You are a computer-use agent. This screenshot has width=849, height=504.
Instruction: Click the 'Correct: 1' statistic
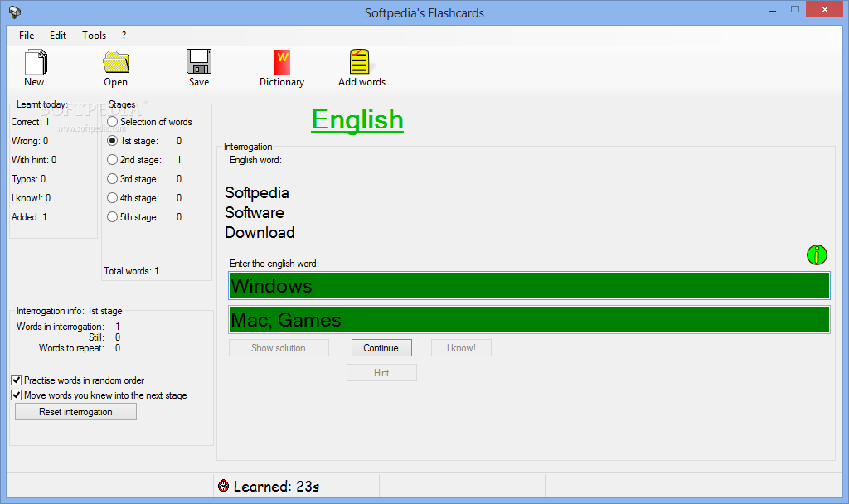click(x=31, y=122)
